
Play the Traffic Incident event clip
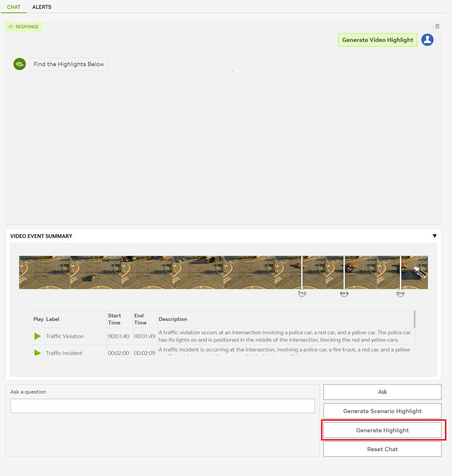38,353
